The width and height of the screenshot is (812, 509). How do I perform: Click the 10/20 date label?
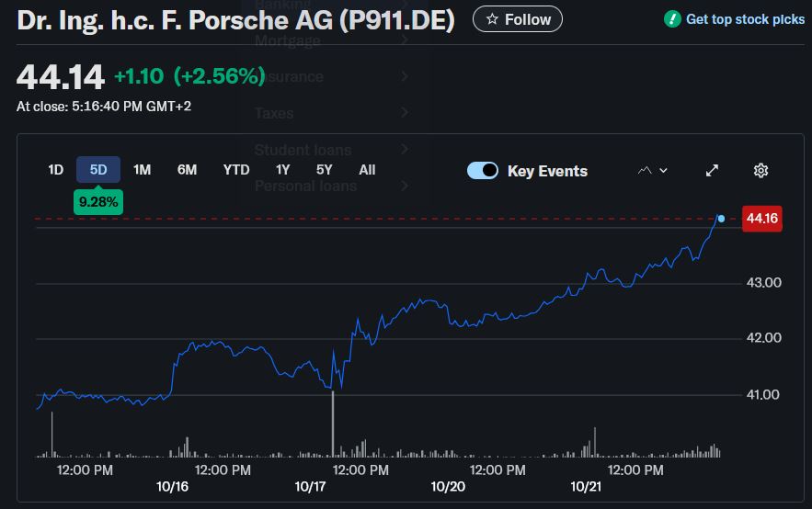coord(448,487)
